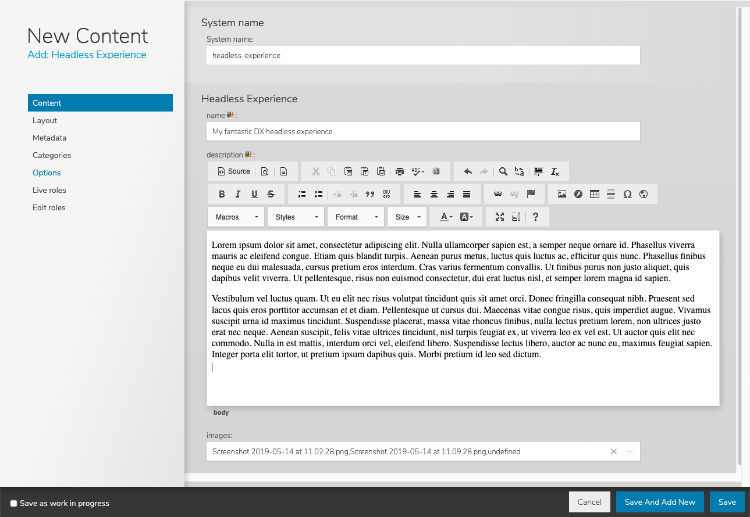Open the text color picker
750x517 pixels.
(x=445, y=217)
